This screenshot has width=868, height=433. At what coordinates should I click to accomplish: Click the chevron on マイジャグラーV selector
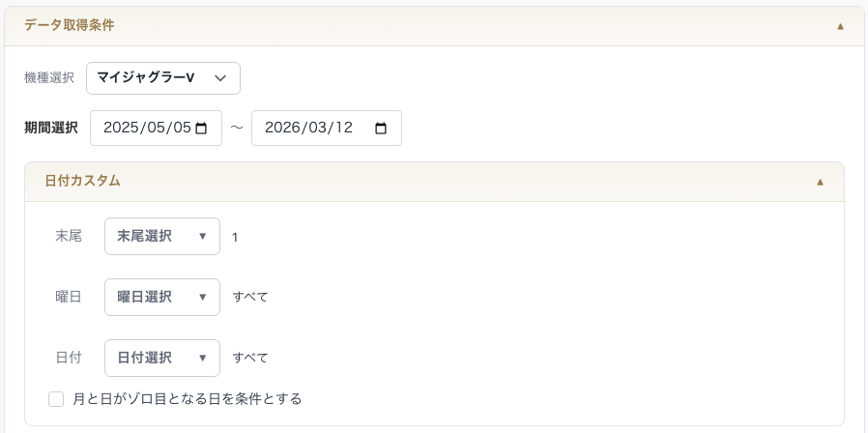pos(220,78)
